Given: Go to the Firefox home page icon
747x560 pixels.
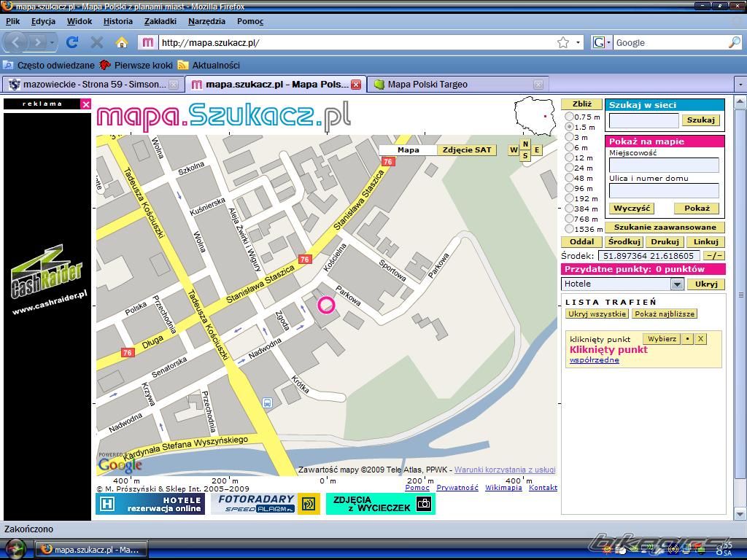Looking at the screenshot, I should pos(122,42).
